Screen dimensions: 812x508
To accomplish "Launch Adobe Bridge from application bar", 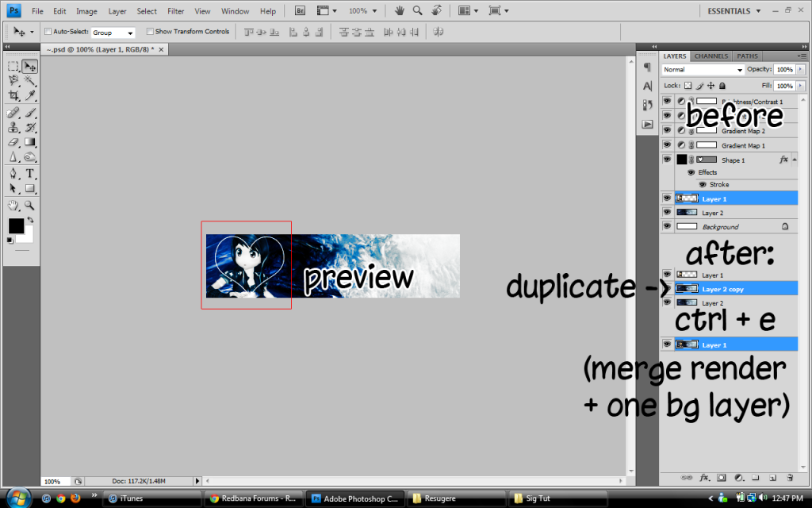I will (x=300, y=10).
